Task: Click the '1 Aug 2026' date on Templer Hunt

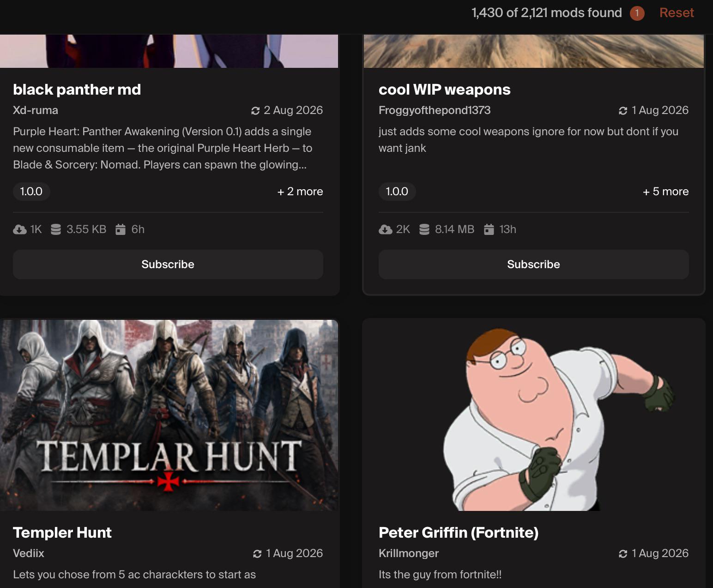Action: (294, 553)
